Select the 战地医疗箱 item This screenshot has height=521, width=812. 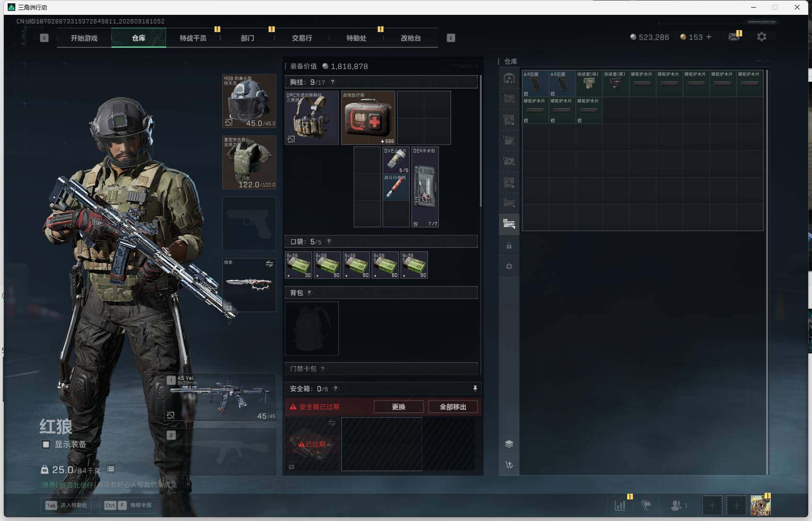tap(368, 118)
